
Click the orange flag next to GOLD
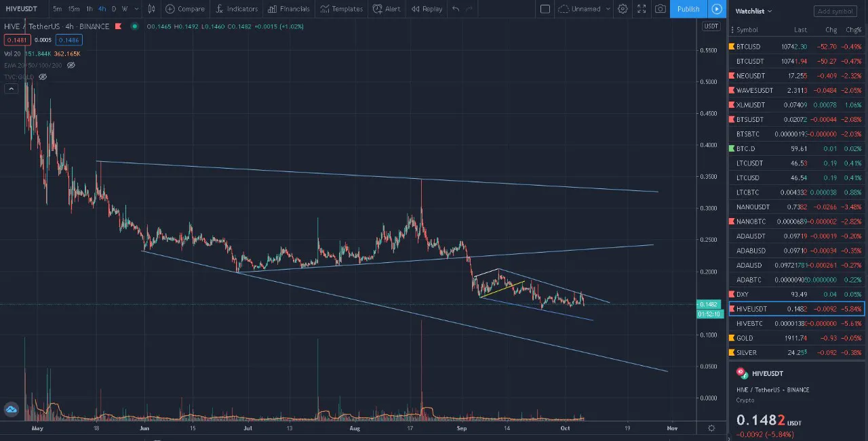(x=732, y=338)
